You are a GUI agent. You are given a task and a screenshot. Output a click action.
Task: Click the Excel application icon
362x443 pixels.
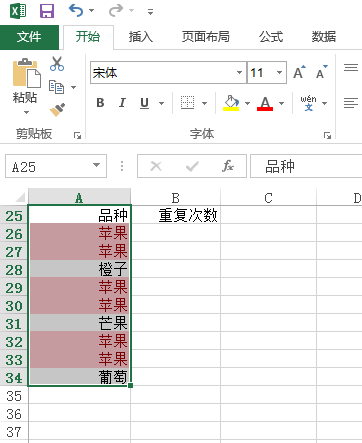point(18,11)
